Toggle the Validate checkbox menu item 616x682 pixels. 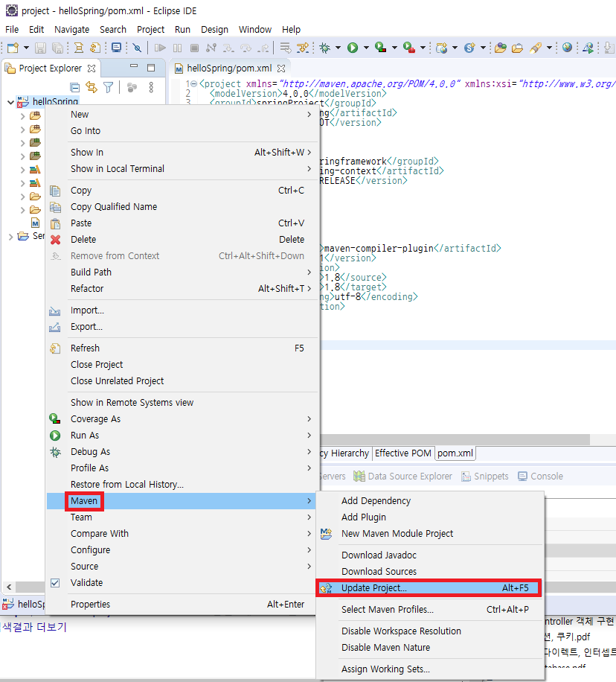pyautogui.click(x=182, y=583)
